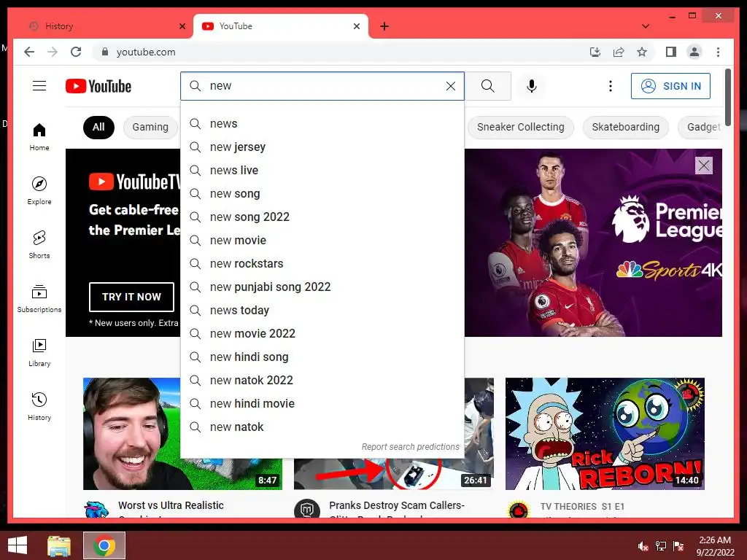Choose the 'new song 2022' suggestion
The image size is (747, 560).
click(x=322, y=217)
